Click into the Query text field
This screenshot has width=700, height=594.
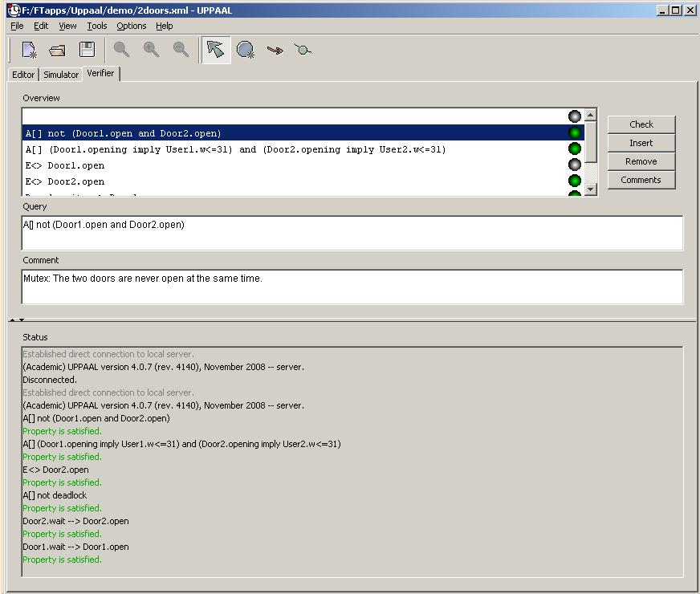pyautogui.click(x=352, y=233)
